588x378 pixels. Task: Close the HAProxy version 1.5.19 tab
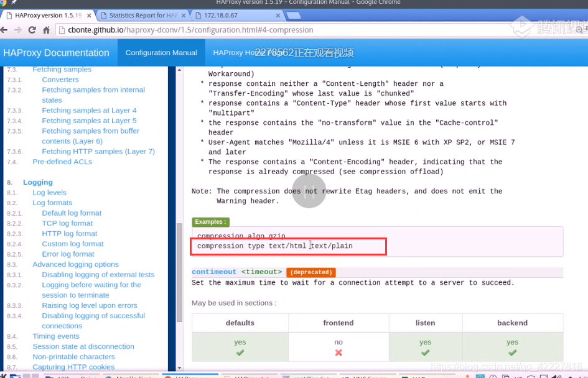click(89, 16)
